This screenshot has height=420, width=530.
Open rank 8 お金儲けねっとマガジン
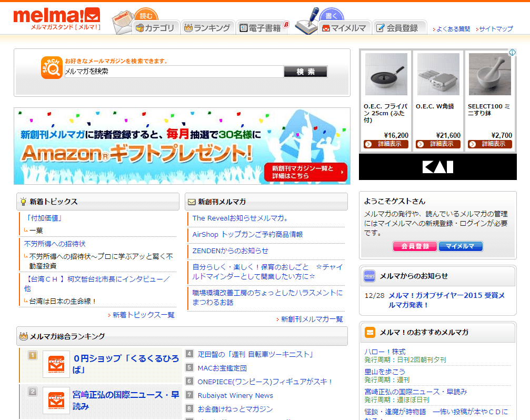coord(235,409)
